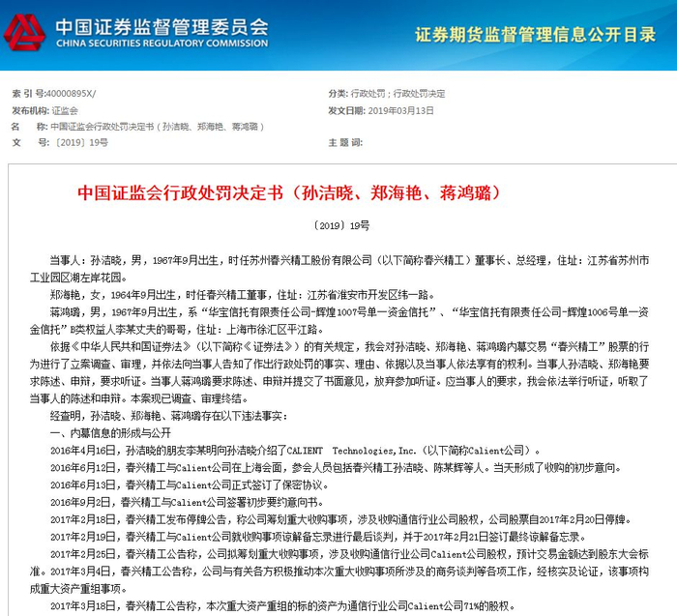Click CHINA SECURITIES REGULATORY COMMISSION text
The height and width of the screenshot is (616, 677).
click(x=162, y=44)
